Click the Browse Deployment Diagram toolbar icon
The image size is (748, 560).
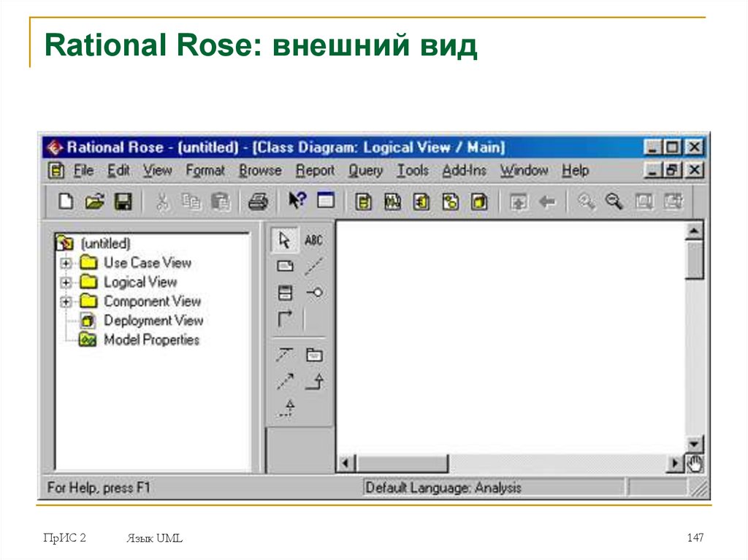[x=479, y=202]
